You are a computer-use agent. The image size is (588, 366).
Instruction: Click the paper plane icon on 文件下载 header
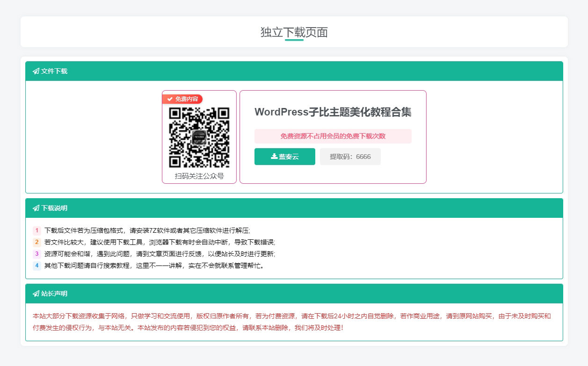[x=36, y=71]
